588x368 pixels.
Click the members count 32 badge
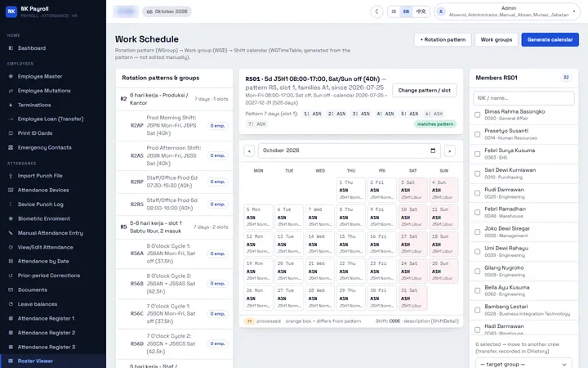click(x=566, y=78)
